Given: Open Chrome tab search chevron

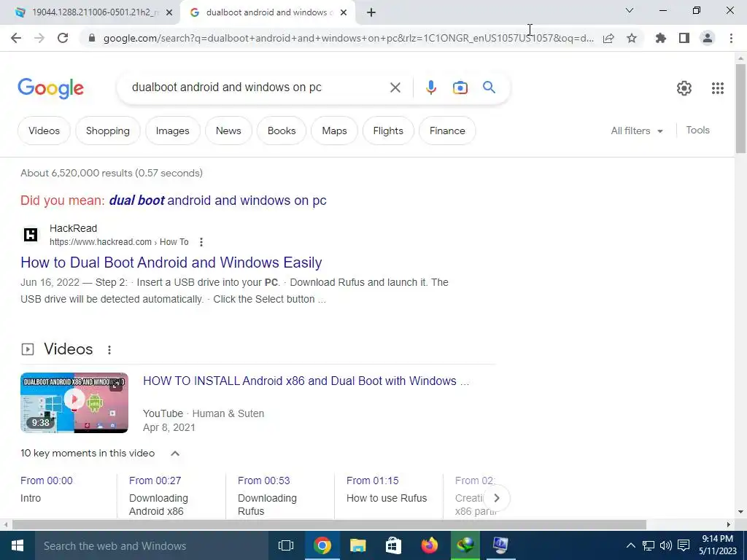Looking at the screenshot, I should tap(630, 10).
